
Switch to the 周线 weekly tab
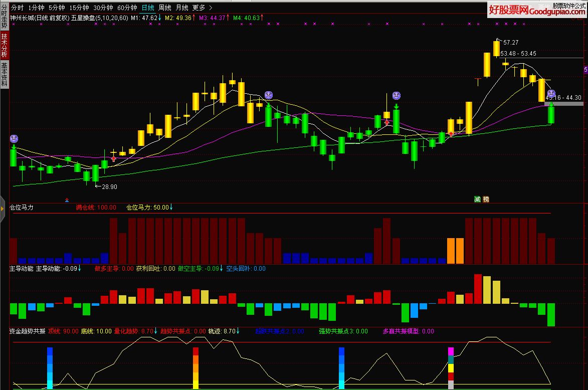pos(164,8)
